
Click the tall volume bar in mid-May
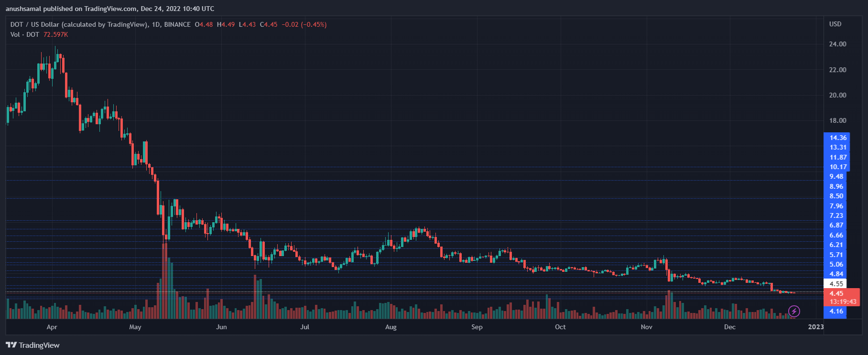[164, 282]
